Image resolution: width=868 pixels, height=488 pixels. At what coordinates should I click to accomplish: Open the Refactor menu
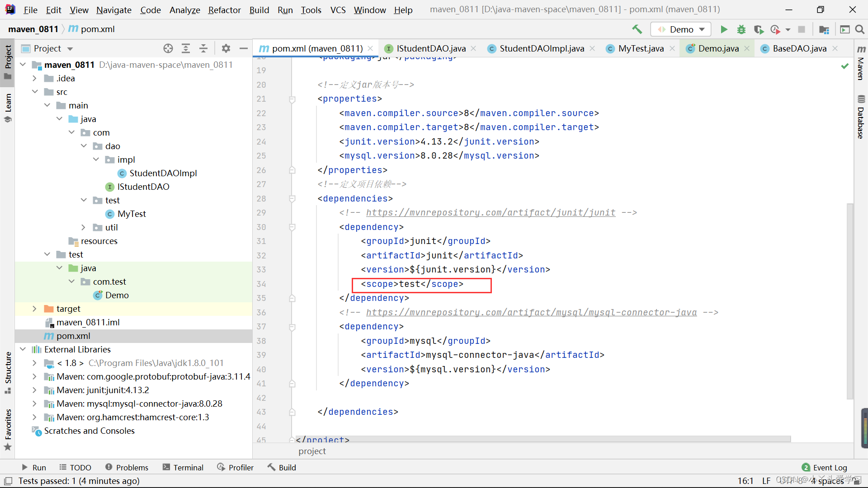(224, 10)
